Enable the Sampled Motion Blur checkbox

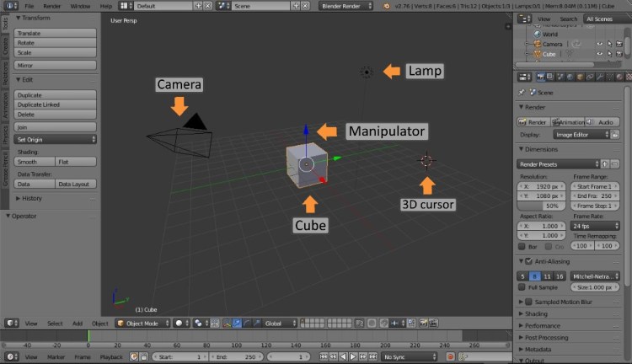pos(529,302)
